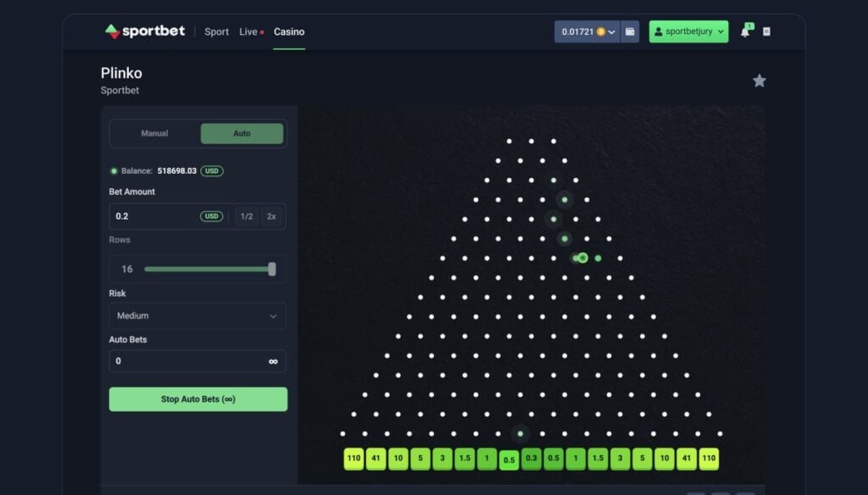This screenshot has height=495, width=868.
Task: Click the right-edge 110 multiplier slot
Action: coord(709,459)
